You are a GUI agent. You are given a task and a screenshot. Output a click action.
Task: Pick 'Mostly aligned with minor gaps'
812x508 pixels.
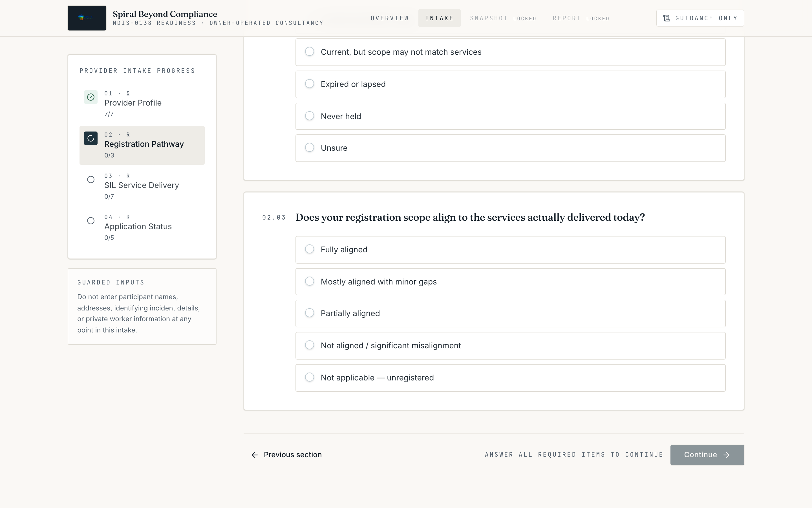coord(510,282)
